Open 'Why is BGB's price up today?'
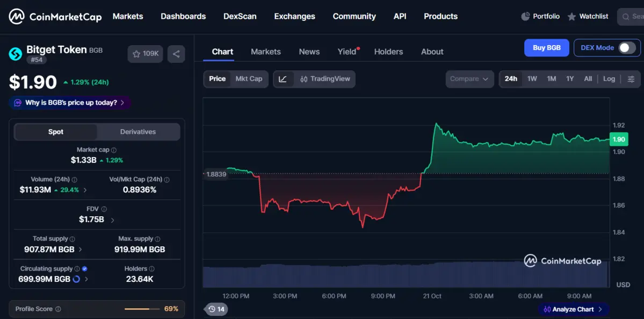 click(70, 103)
